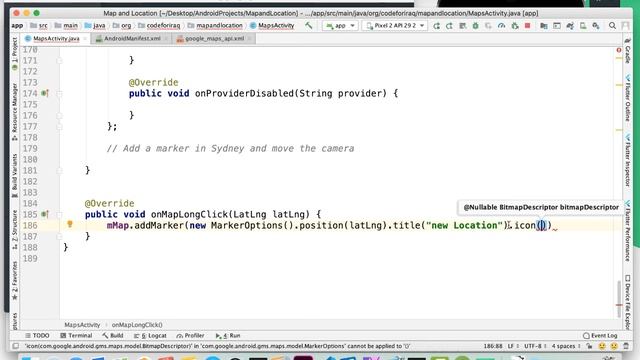Click the tool window toggle icon in status bar corner

pos(16,346)
